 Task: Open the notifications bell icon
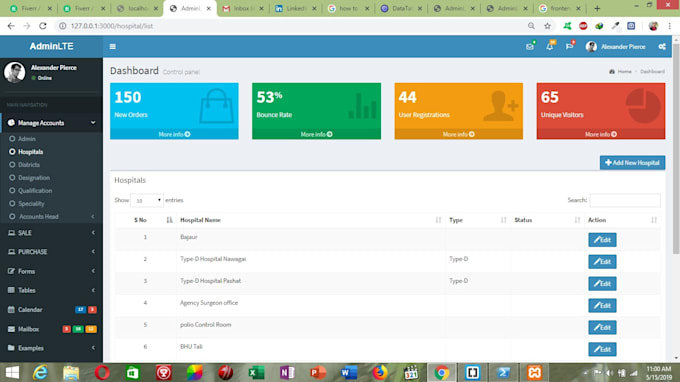[x=550, y=46]
